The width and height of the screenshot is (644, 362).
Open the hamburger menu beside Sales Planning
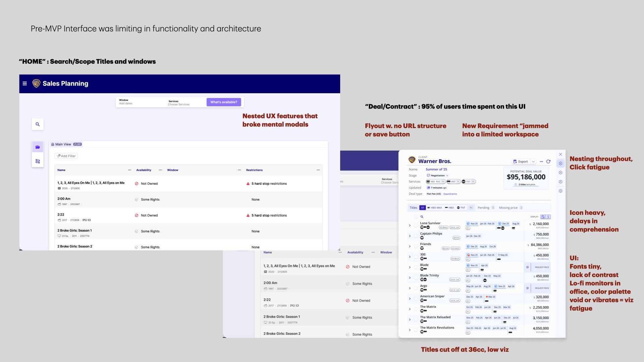pos(24,83)
